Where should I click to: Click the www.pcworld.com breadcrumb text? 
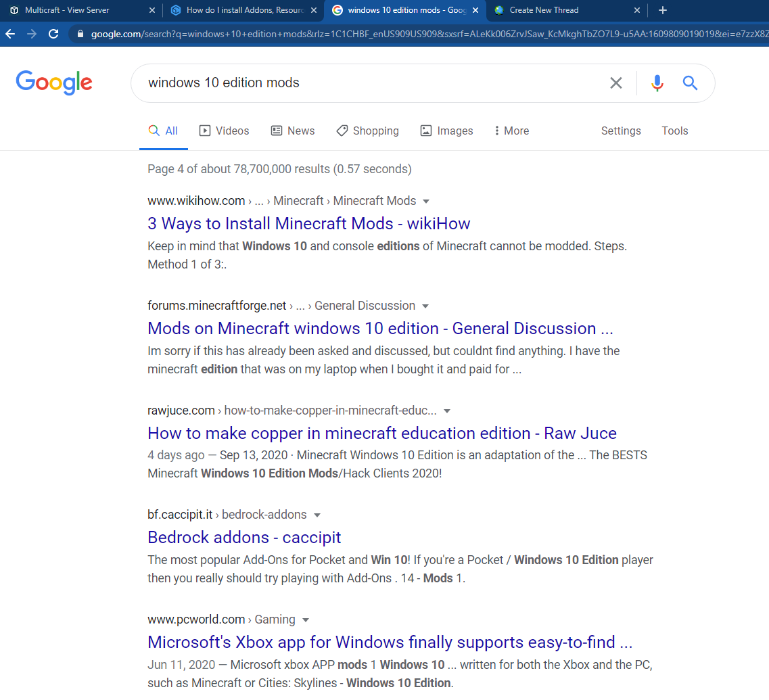point(196,620)
